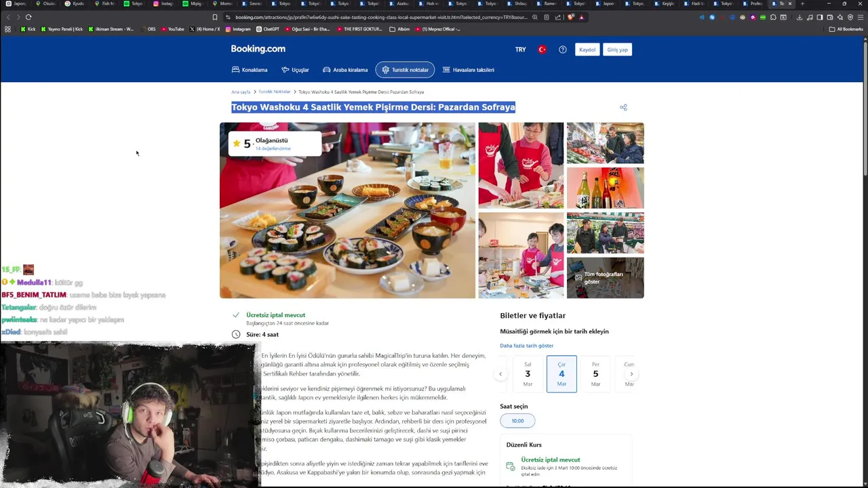The height and width of the screenshot is (488, 868).
Task: Open the two women cooking photo
Action: [521, 255]
